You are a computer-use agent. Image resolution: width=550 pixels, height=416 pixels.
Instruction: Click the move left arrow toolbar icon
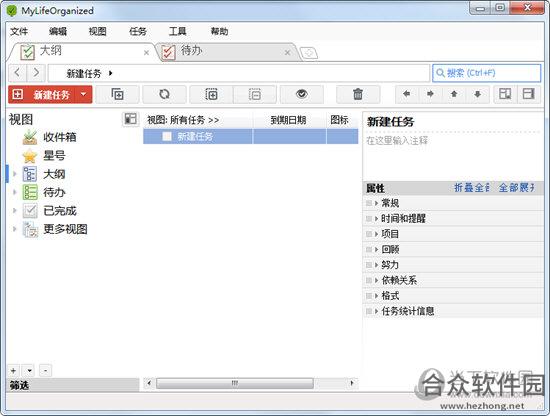click(407, 94)
